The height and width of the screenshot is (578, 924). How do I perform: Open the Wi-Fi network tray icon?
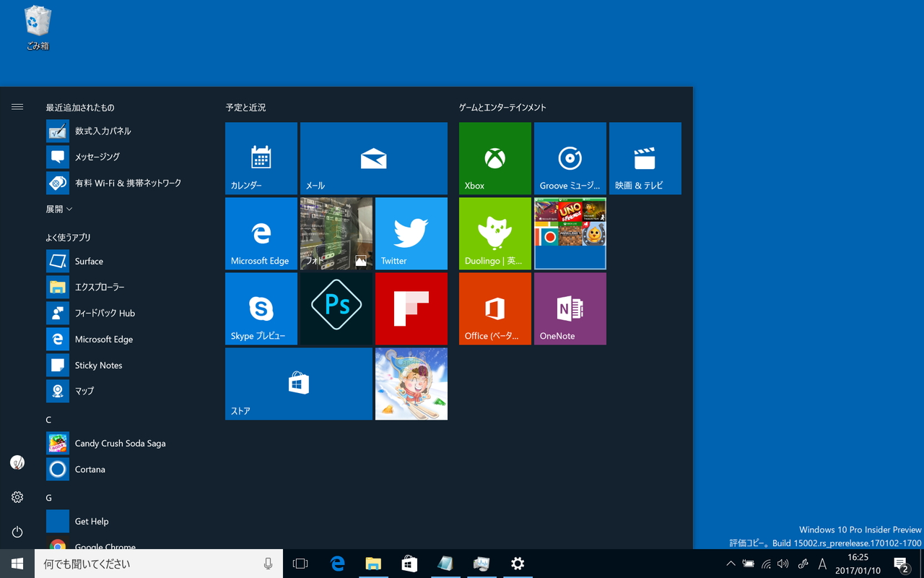tap(766, 564)
